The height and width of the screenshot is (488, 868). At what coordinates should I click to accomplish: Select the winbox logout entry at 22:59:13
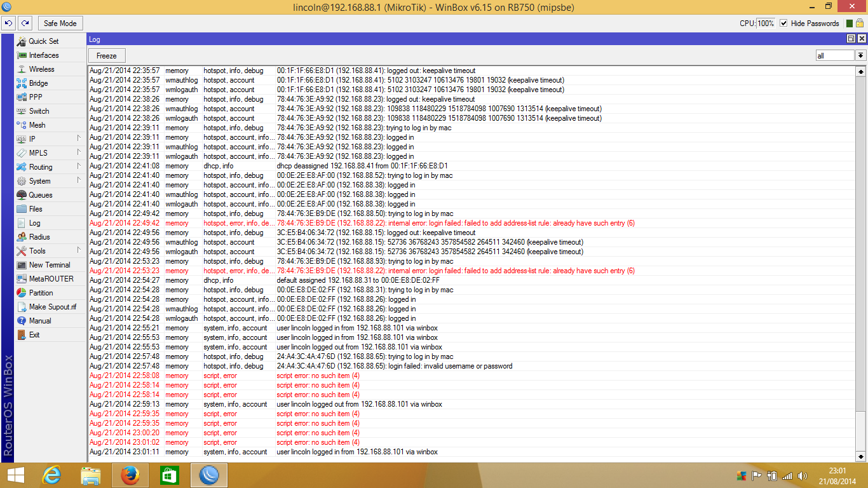point(472,404)
